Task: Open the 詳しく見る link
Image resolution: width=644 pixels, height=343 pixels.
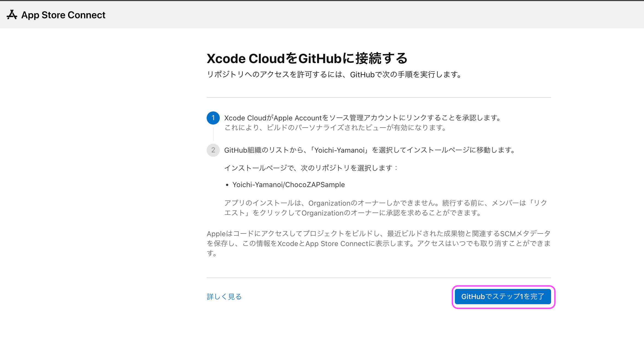Action: coord(224,297)
